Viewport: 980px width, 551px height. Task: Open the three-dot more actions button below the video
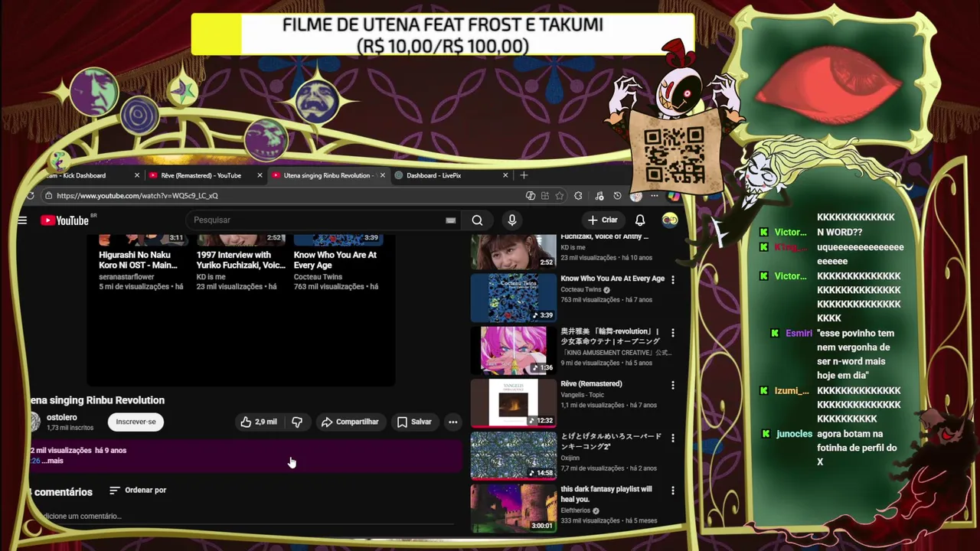pos(453,422)
